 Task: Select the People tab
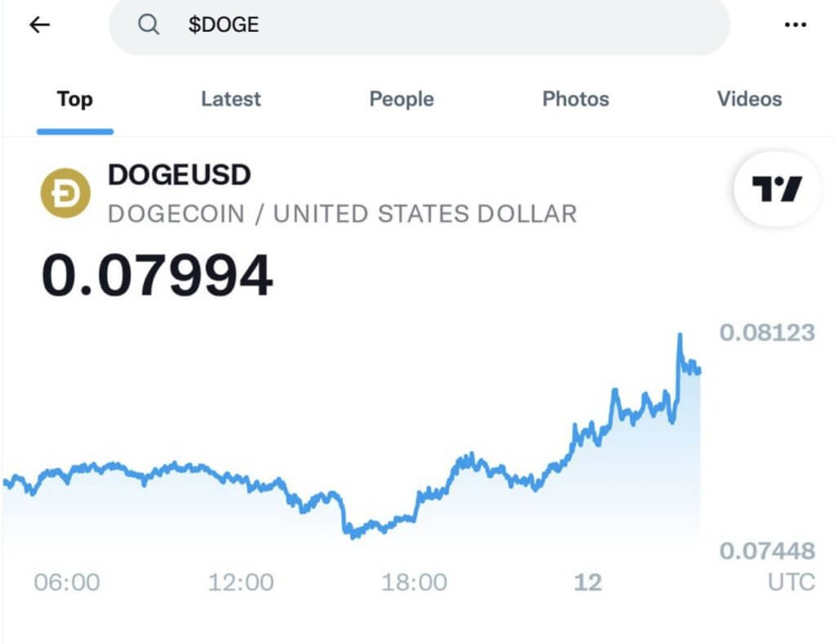[401, 100]
